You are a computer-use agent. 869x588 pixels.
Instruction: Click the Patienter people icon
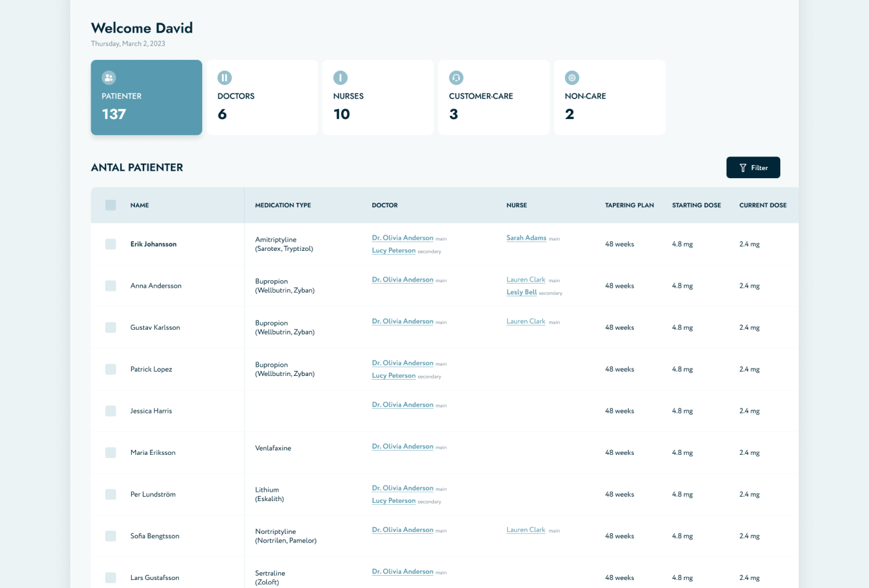coord(109,78)
